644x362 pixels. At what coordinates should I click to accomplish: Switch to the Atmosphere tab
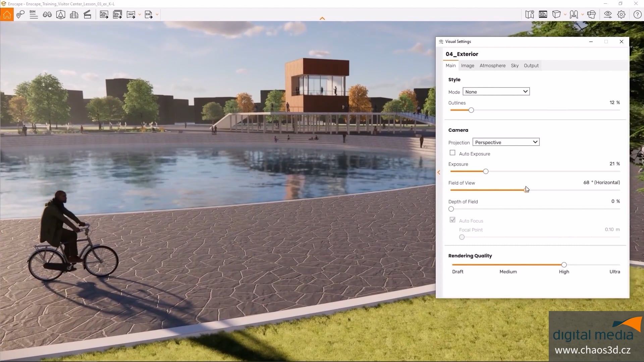(x=492, y=66)
